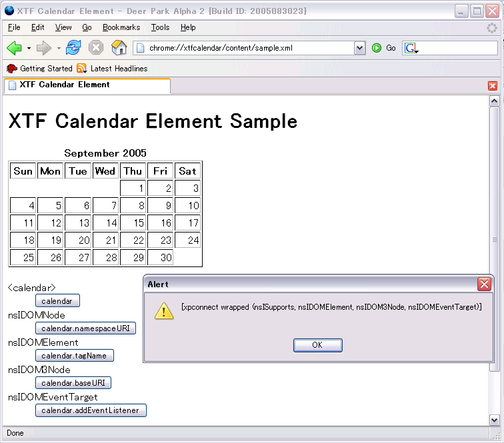504x443 pixels.
Task: Open the Getting Started bookmark
Action: pos(39,69)
